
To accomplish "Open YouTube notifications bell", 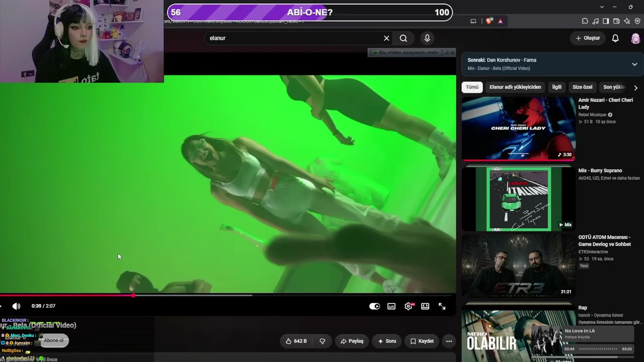I will tap(615, 38).
